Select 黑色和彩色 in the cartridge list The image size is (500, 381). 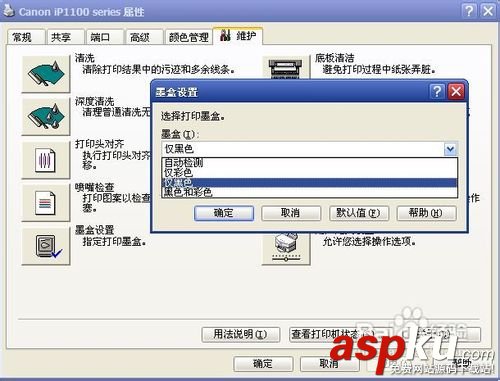[x=310, y=192]
